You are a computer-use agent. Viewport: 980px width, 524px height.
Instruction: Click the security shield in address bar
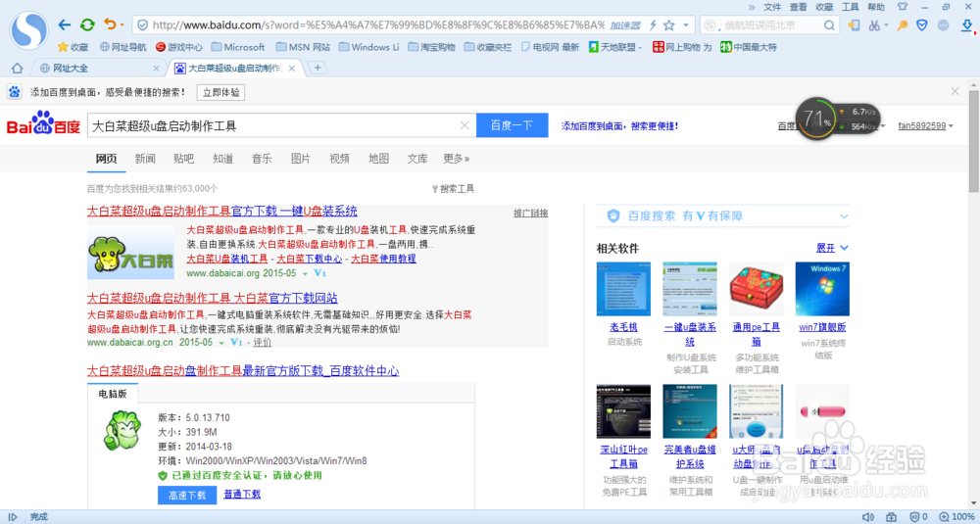(142, 25)
